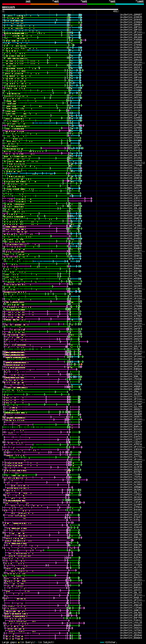Select the row labeled UniRef100_Q40402
Viewport: 146px width, 644px height.
131,180
